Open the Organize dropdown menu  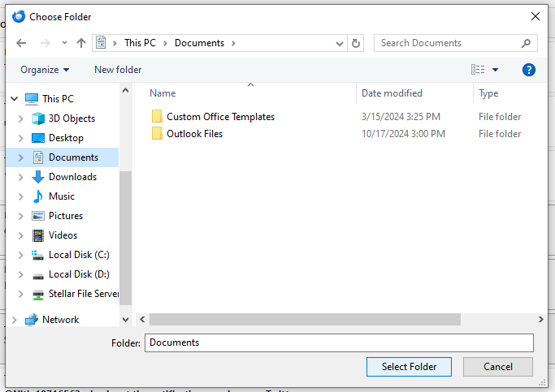[x=45, y=70]
